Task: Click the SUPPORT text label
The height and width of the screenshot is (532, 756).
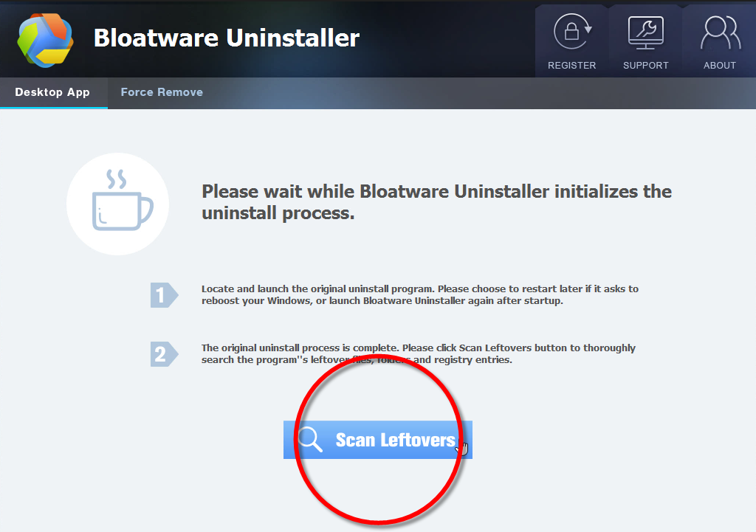Action: (645, 65)
